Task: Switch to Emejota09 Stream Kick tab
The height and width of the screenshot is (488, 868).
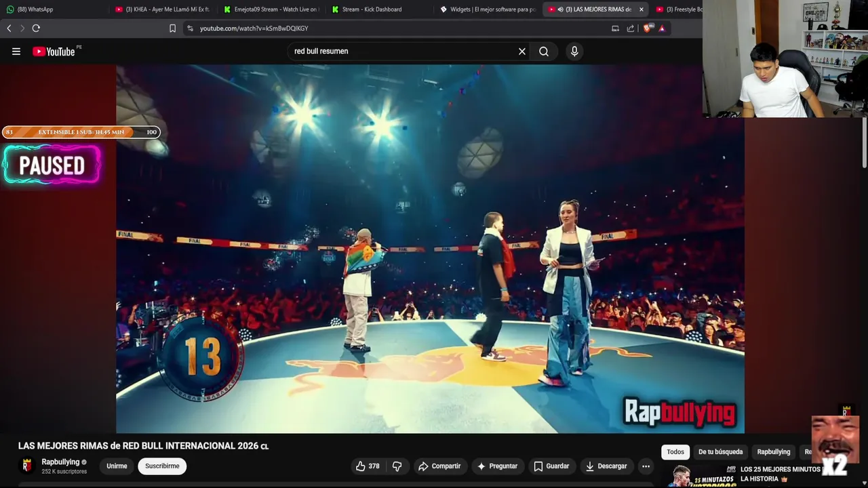Action: 271,9
